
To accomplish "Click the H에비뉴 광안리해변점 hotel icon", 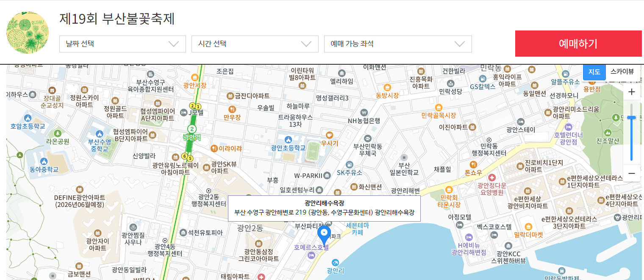I will 468,237.
